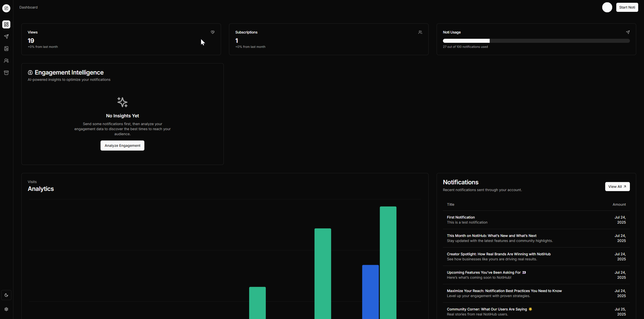This screenshot has width=644, height=319.
Task: Click the heart icon on the Views card
Action: point(212,32)
